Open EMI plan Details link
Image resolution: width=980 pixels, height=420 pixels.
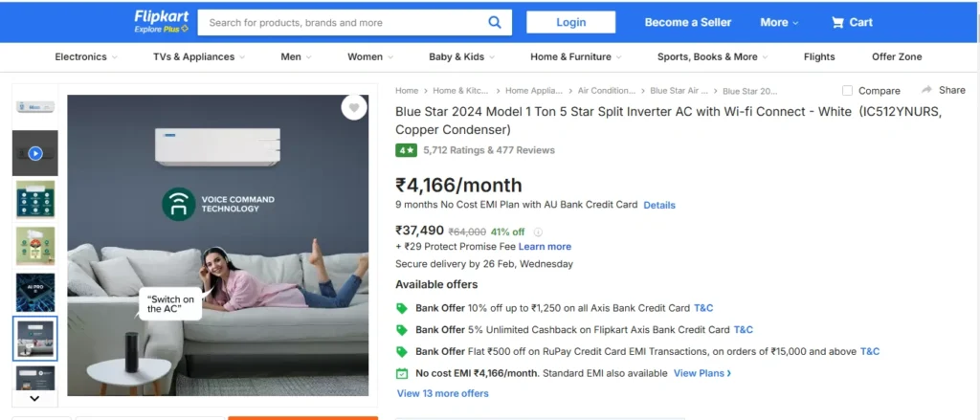click(659, 205)
